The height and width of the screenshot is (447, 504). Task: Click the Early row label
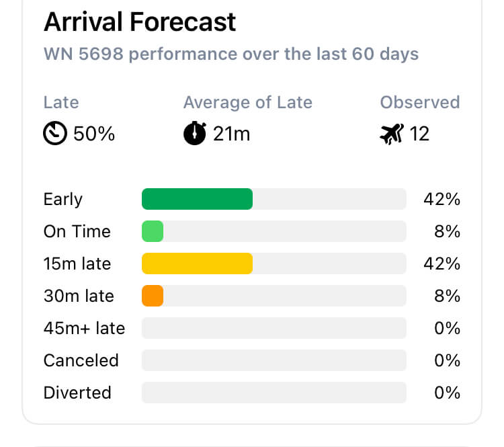pos(63,200)
